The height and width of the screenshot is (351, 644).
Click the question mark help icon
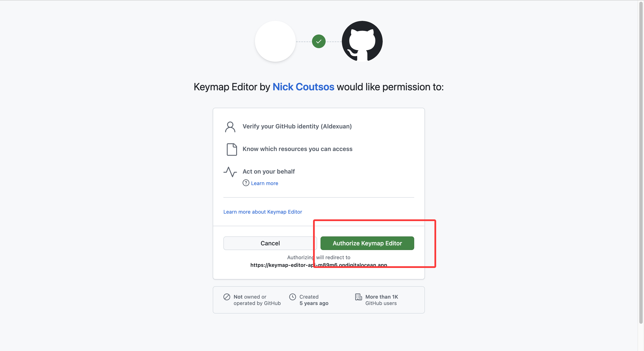pos(246,183)
